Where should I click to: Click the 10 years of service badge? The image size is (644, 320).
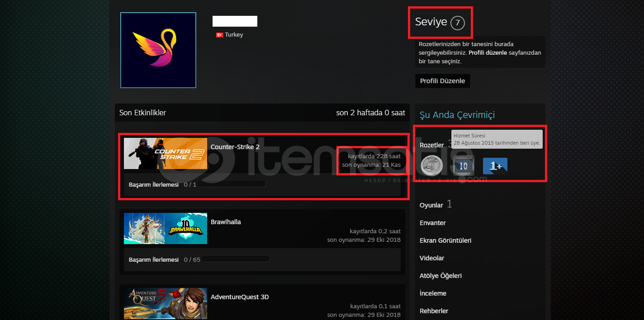pyautogui.click(x=463, y=166)
